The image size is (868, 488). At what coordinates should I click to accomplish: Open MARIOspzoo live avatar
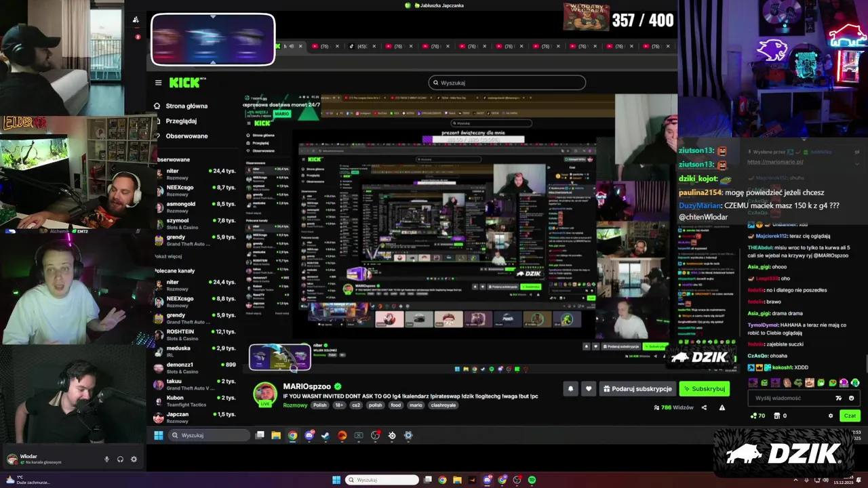(x=265, y=393)
